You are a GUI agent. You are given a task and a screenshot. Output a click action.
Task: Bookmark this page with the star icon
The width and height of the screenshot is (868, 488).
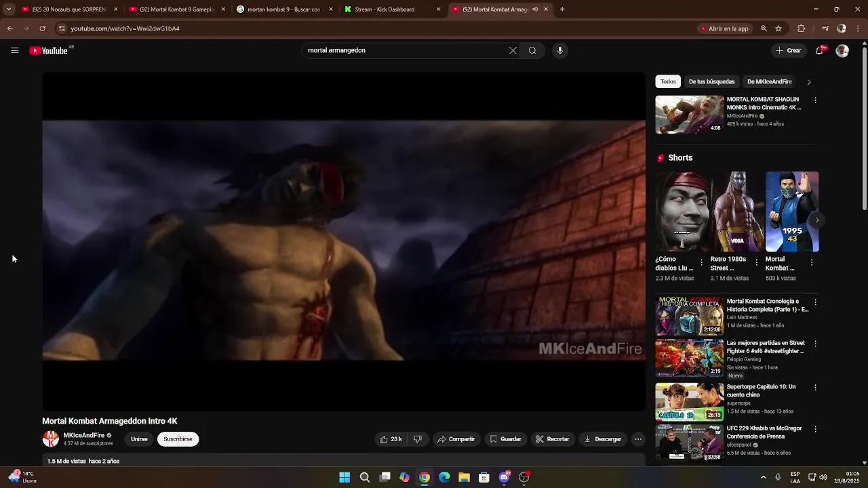778,28
